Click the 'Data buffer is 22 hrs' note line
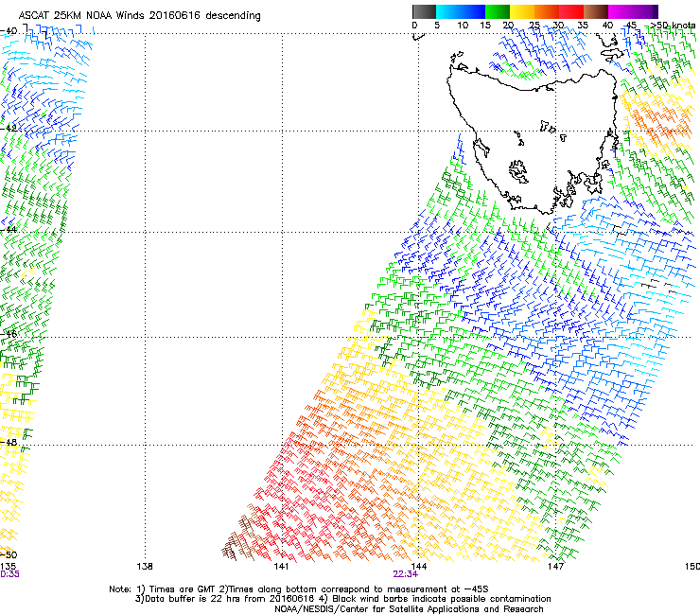This screenshot has width=700, height=615. (342, 599)
